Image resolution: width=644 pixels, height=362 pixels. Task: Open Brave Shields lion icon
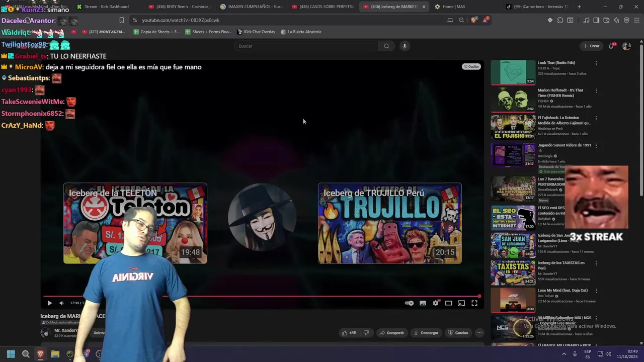tap(474, 20)
